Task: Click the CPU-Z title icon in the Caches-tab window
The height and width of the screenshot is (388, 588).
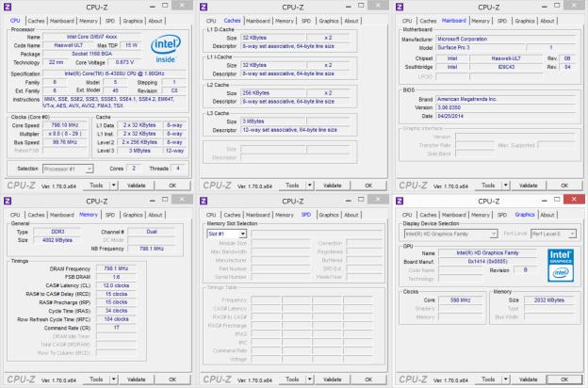Action: pyautogui.click(x=204, y=7)
